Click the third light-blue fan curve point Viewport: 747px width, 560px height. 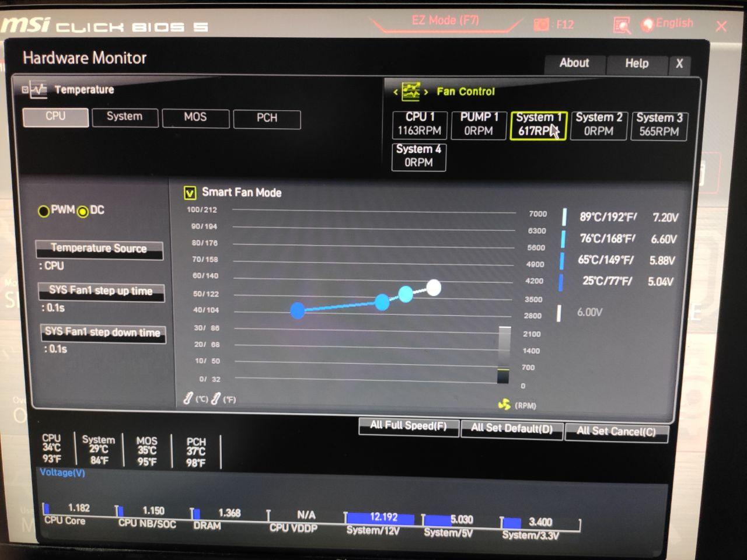click(x=406, y=293)
